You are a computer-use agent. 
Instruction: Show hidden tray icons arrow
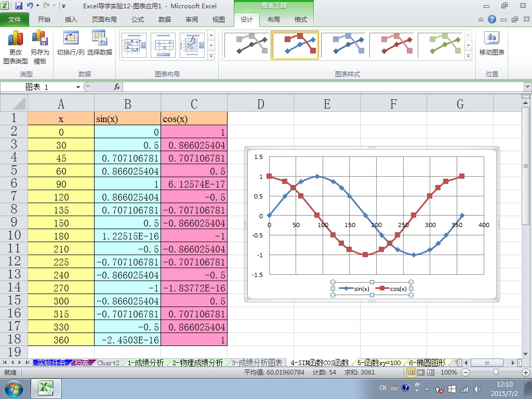point(427,389)
